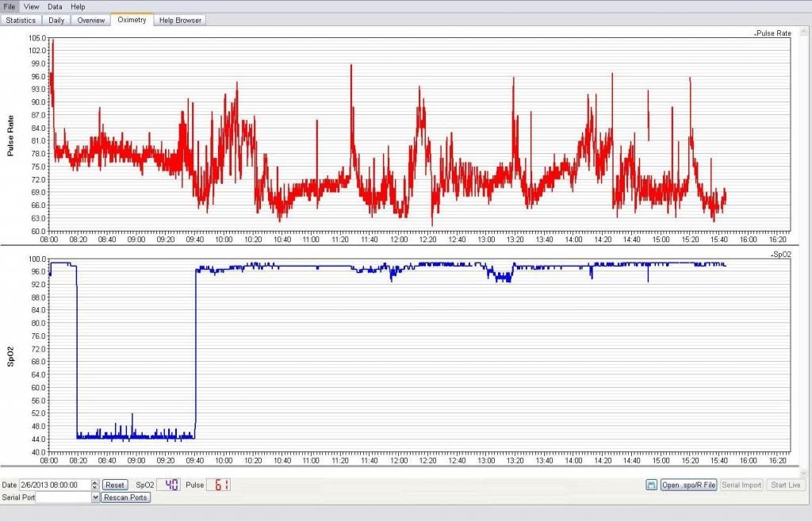Click the save icon beside Open .spo/R File
Viewport: 812px width, 522px height.
pyautogui.click(x=652, y=485)
